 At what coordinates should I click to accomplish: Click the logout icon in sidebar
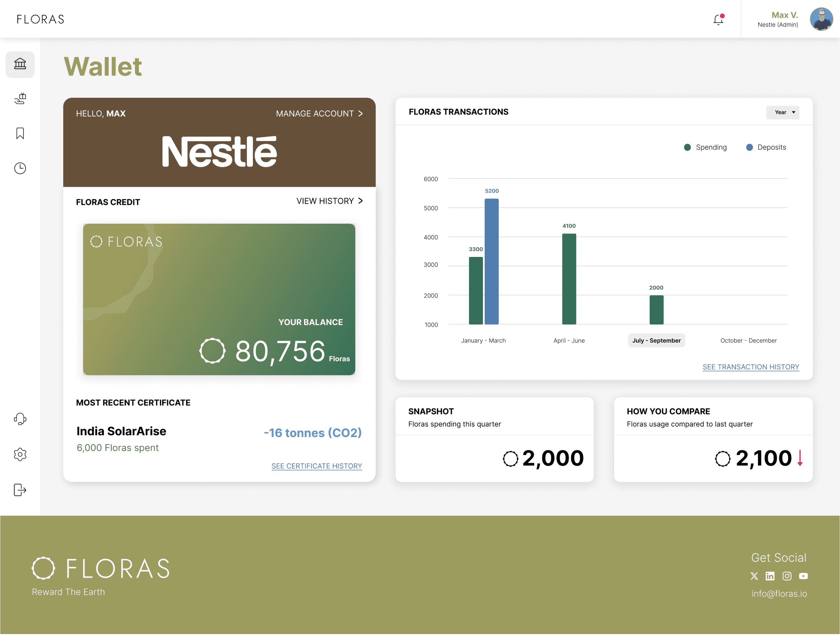[x=20, y=490]
